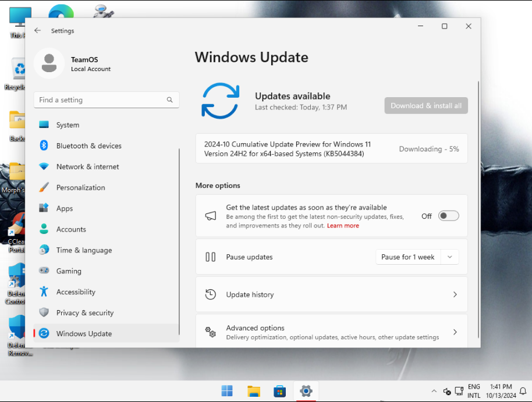
Task: Click the back arrow in Settings
Action: click(x=37, y=30)
